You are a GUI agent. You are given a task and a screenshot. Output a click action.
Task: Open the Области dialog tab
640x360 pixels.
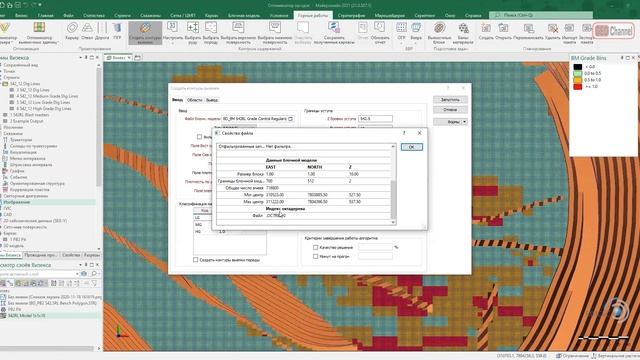194,100
